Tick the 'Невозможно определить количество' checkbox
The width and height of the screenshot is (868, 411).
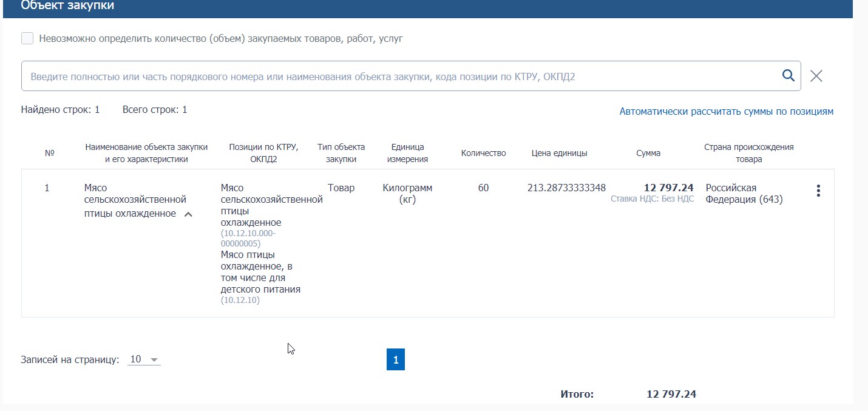coord(27,39)
